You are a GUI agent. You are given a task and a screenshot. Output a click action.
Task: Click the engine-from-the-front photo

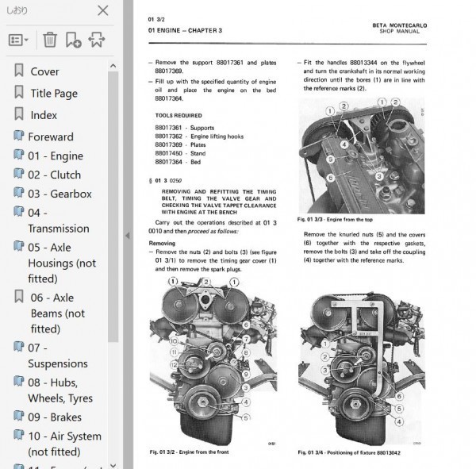coord(213,361)
